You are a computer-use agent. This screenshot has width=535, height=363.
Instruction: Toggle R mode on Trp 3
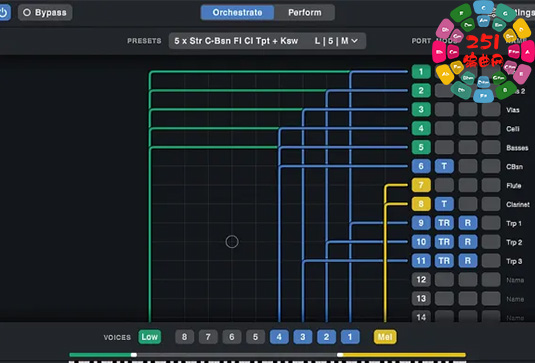click(468, 261)
